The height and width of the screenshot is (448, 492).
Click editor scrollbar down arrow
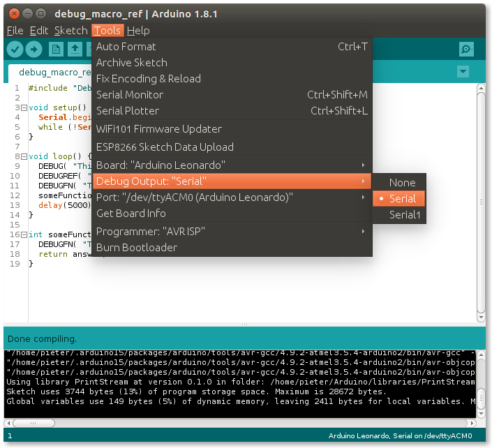click(481, 318)
